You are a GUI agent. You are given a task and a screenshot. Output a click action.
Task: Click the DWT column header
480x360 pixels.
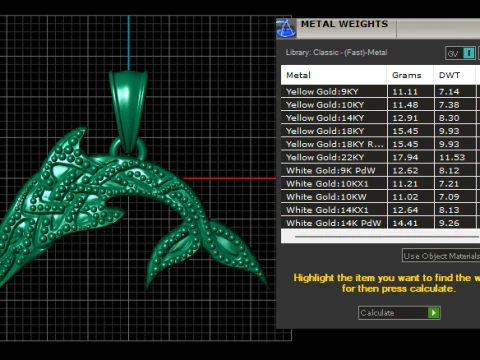(x=455, y=75)
